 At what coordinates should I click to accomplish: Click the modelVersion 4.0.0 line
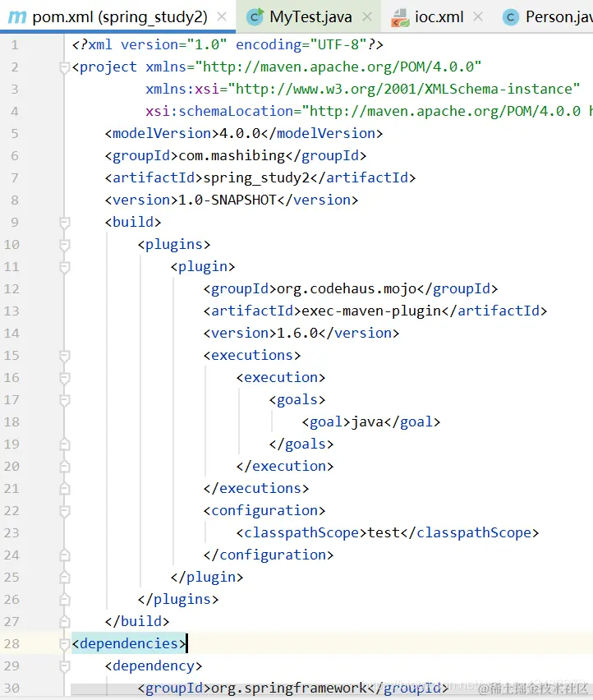pyautogui.click(x=244, y=133)
